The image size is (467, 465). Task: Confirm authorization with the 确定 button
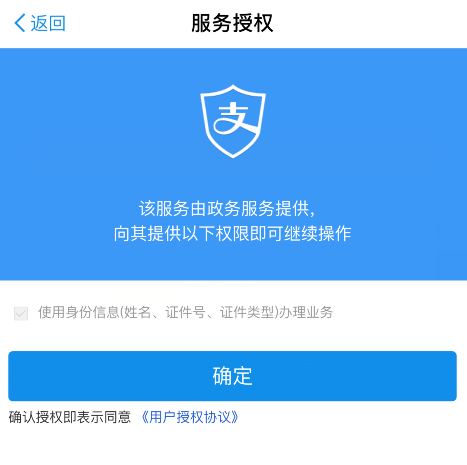[x=232, y=376]
